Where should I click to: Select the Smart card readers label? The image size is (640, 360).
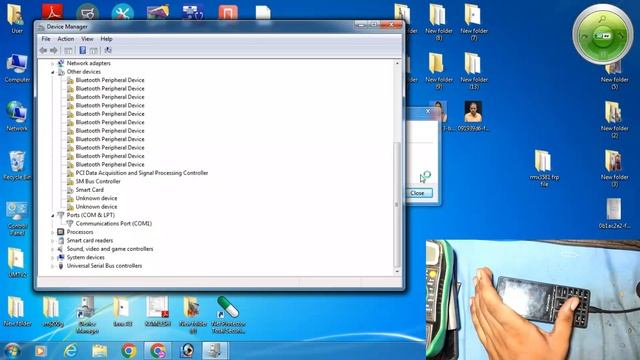coord(90,240)
